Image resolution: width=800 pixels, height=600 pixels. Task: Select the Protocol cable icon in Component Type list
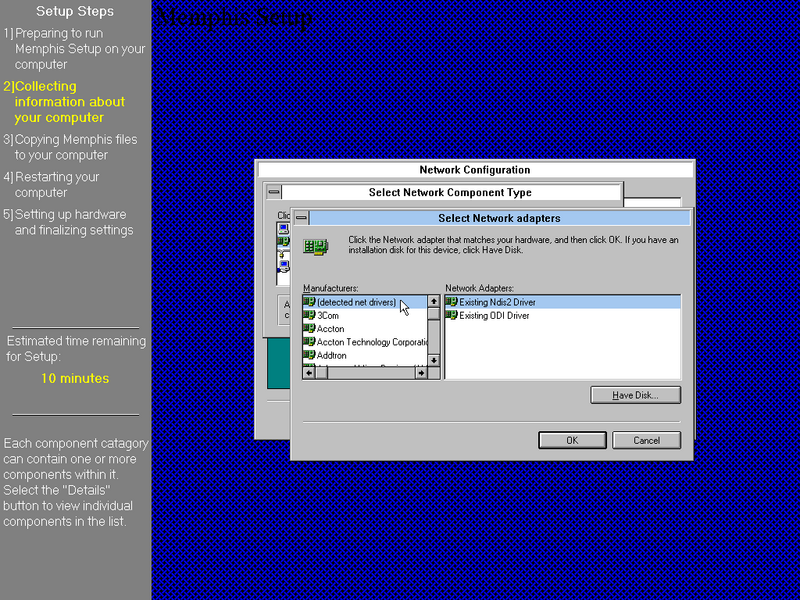point(283,253)
